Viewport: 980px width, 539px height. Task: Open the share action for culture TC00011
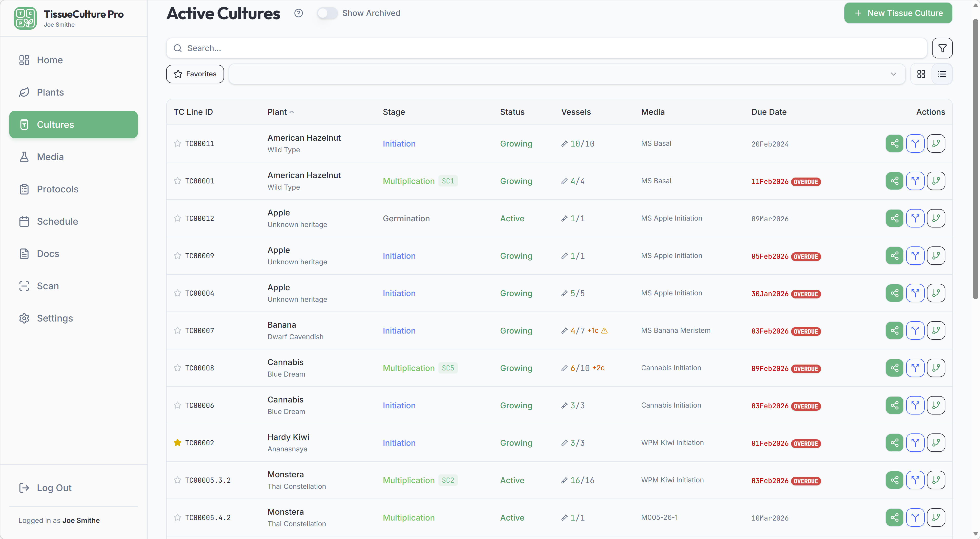[894, 143]
